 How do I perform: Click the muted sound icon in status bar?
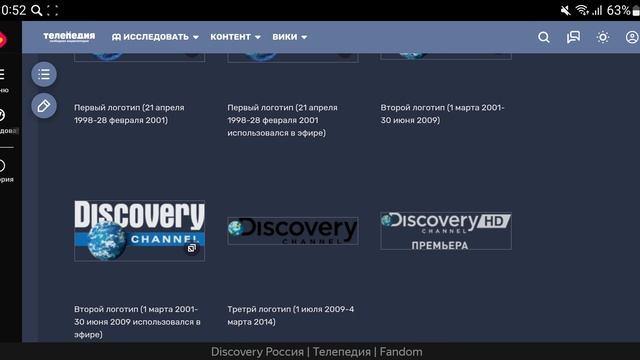[x=566, y=10]
